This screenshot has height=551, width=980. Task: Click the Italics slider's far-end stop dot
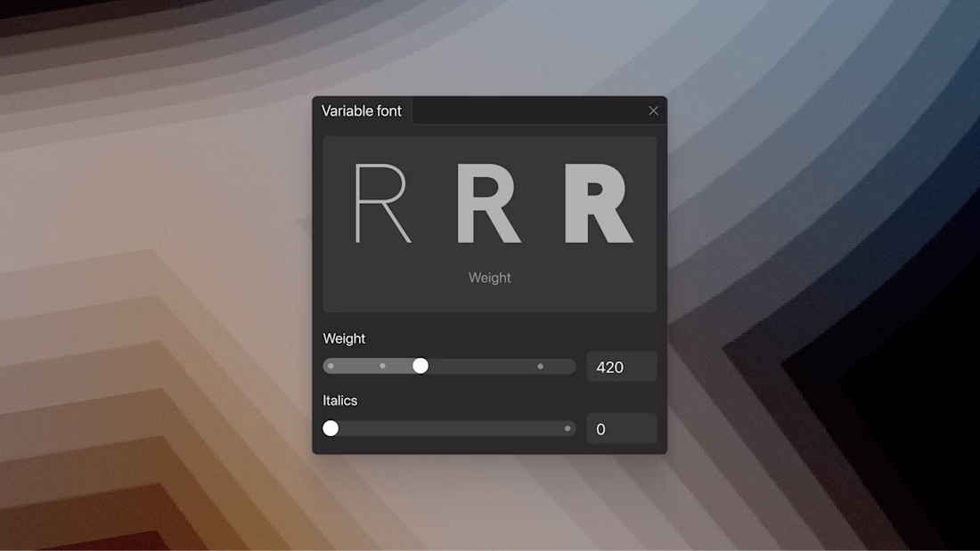point(568,428)
